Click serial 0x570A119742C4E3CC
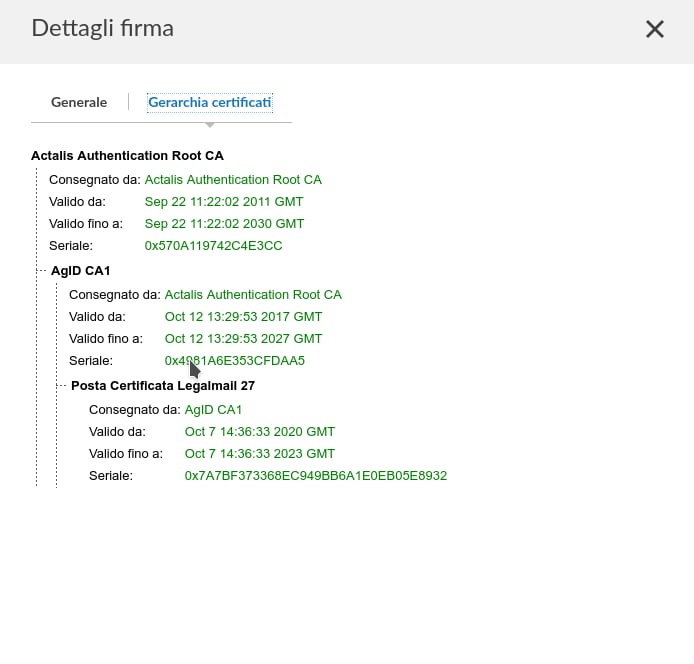The image size is (694, 664). (213, 246)
